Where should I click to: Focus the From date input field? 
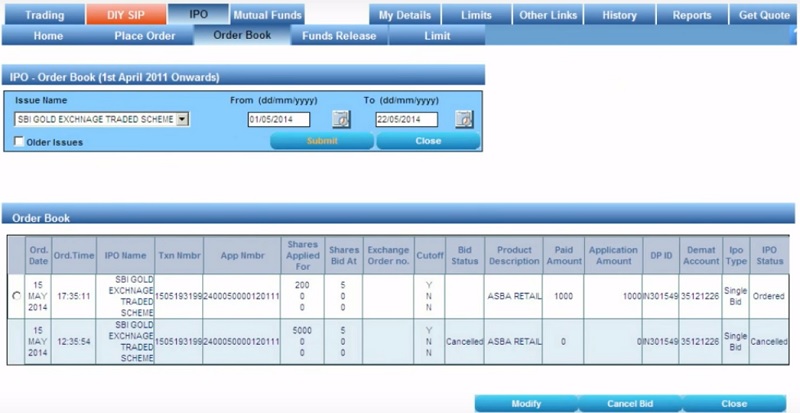279,119
